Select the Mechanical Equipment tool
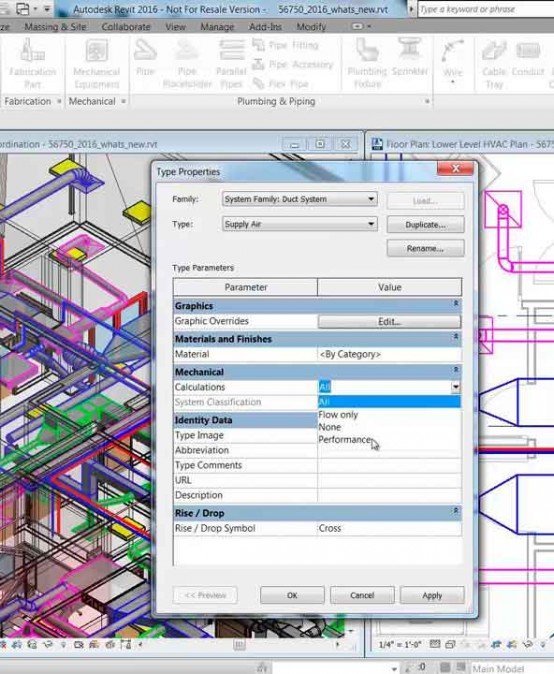Image resolution: width=554 pixels, height=674 pixels. point(96,63)
